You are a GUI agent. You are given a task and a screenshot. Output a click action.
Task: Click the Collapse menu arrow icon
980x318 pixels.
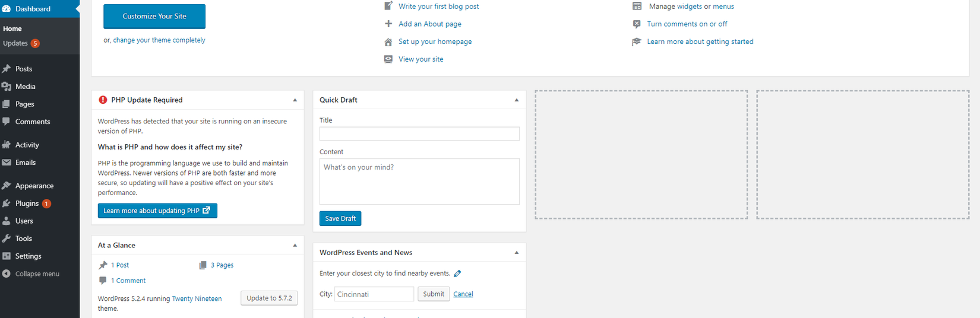click(x=7, y=274)
